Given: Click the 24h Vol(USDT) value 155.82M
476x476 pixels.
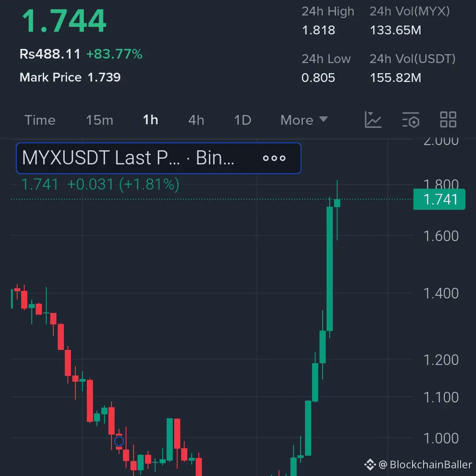Looking at the screenshot, I should pos(395,78).
